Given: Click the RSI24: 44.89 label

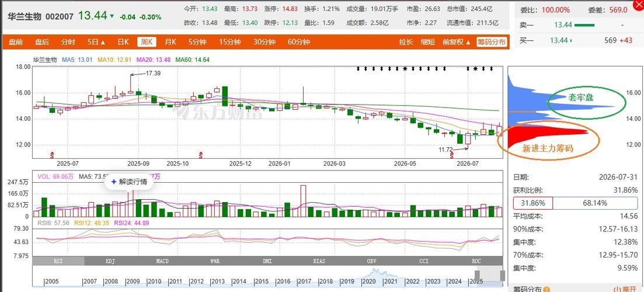Looking at the screenshot, I should click(131, 223).
